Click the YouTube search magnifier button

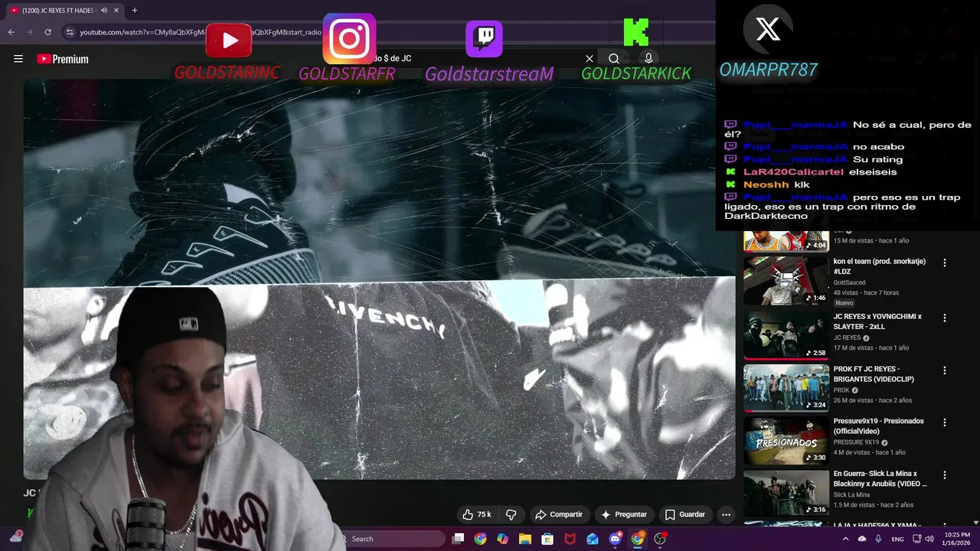click(613, 58)
